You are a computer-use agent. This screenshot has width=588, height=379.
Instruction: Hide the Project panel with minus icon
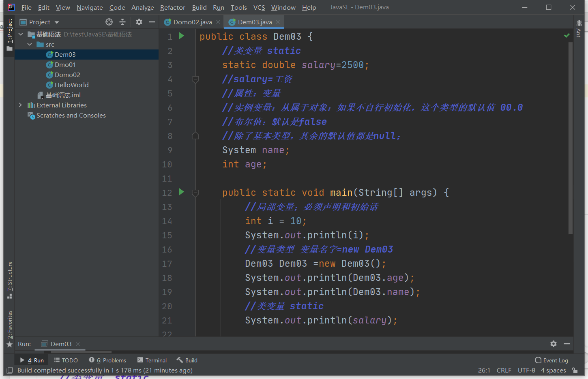coord(152,22)
